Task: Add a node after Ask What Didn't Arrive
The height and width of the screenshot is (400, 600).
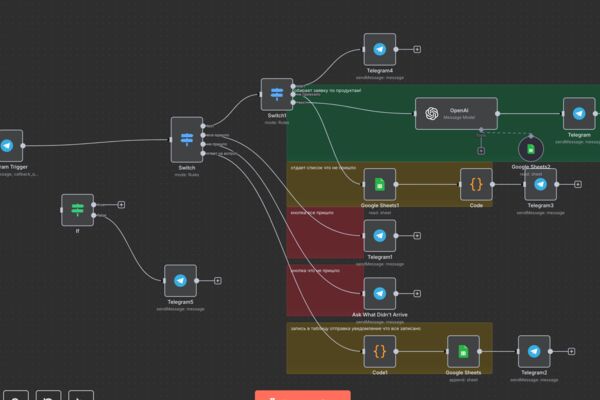Action: pos(417,293)
